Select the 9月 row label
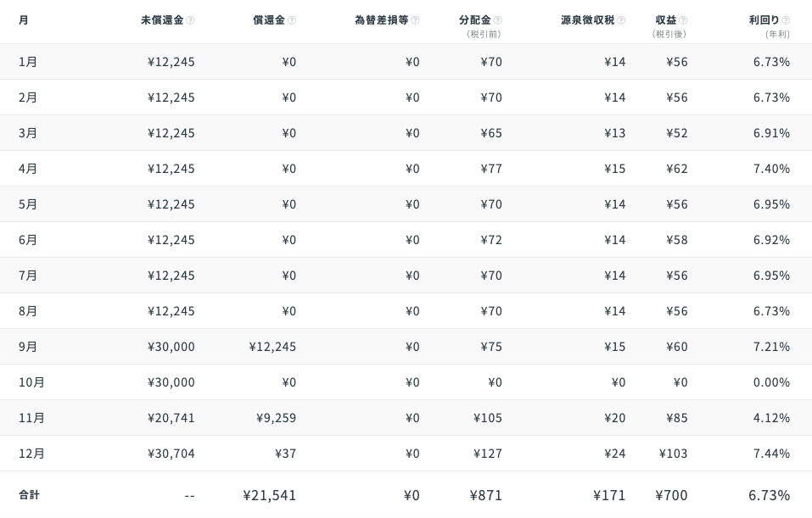Screen dimensions: 812x518 click(28, 347)
